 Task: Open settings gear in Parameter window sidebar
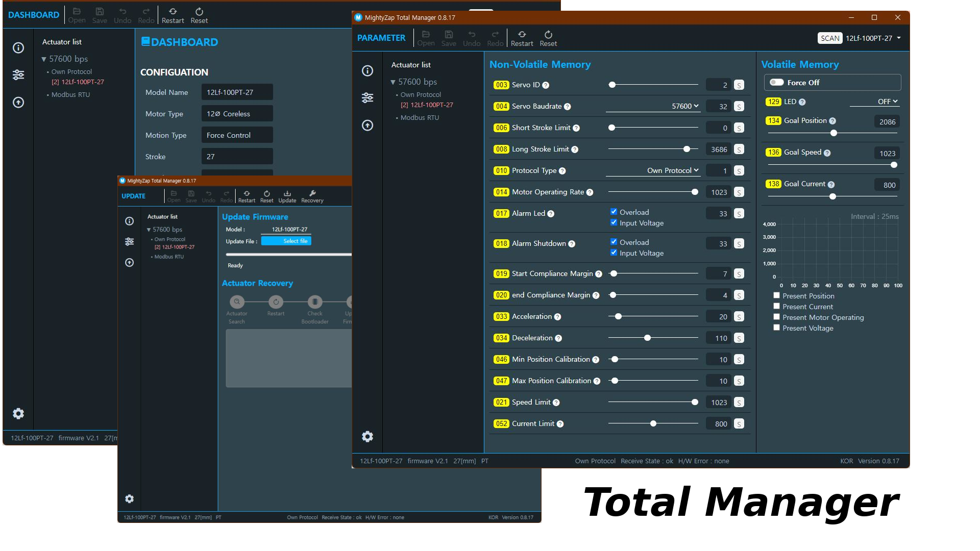pyautogui.click(x=367, y=436)
